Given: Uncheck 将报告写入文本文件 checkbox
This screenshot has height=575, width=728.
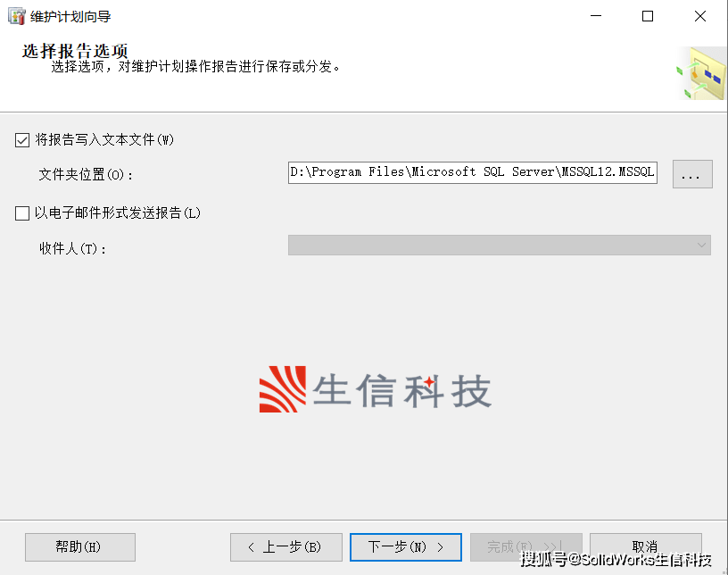Looking at the screenshot, I should 22,140.
